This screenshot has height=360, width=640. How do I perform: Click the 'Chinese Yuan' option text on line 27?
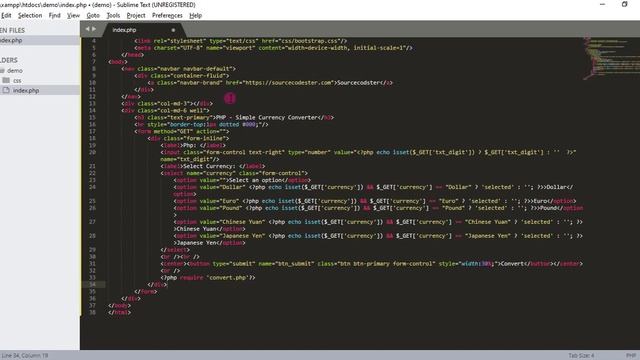(196, 229)
